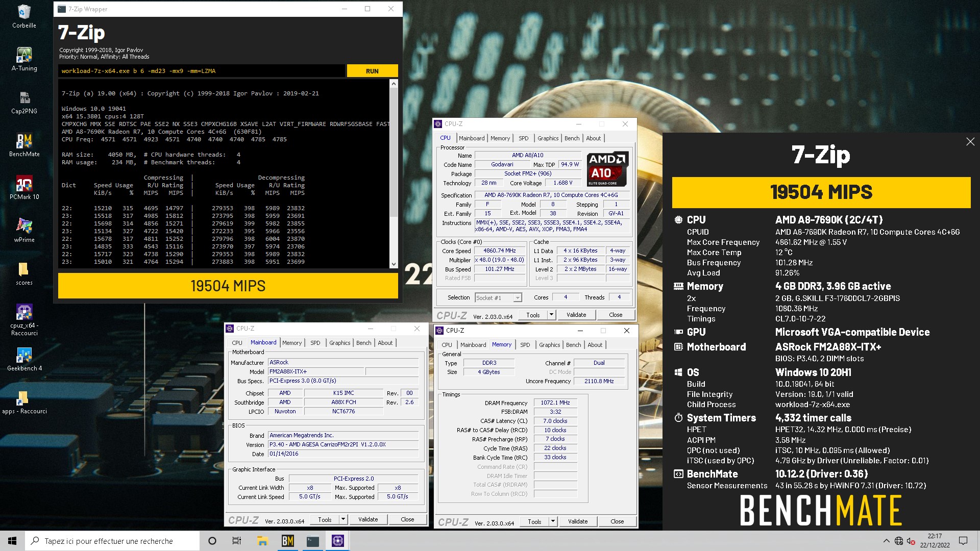Click the 19504 MIPS banner in 7-Zip Wrapper
The height and width of the screenshot is (551, 980).
pyautogui.click(x=228, y=286)
